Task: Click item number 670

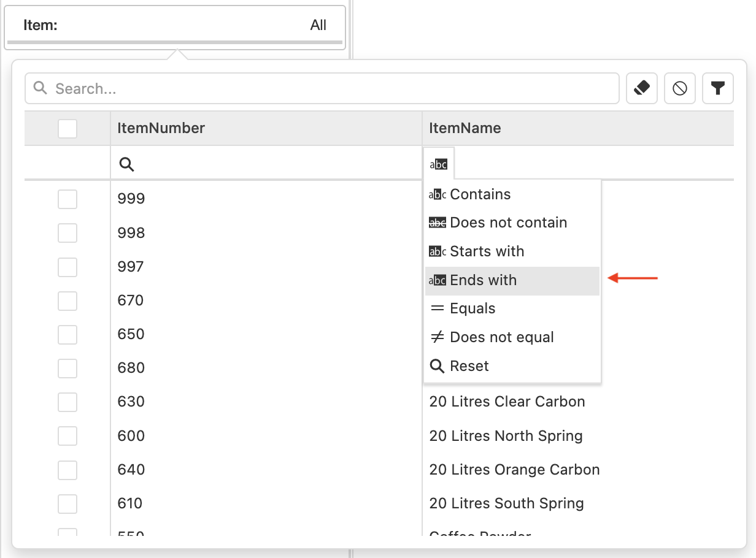Action: pos(131,300)
